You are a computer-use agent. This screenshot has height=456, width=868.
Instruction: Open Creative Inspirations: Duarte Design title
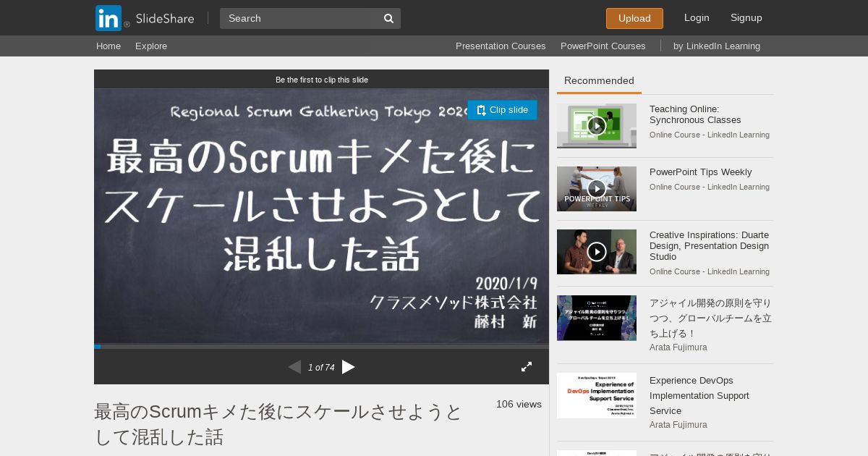(x=710, y=246)
